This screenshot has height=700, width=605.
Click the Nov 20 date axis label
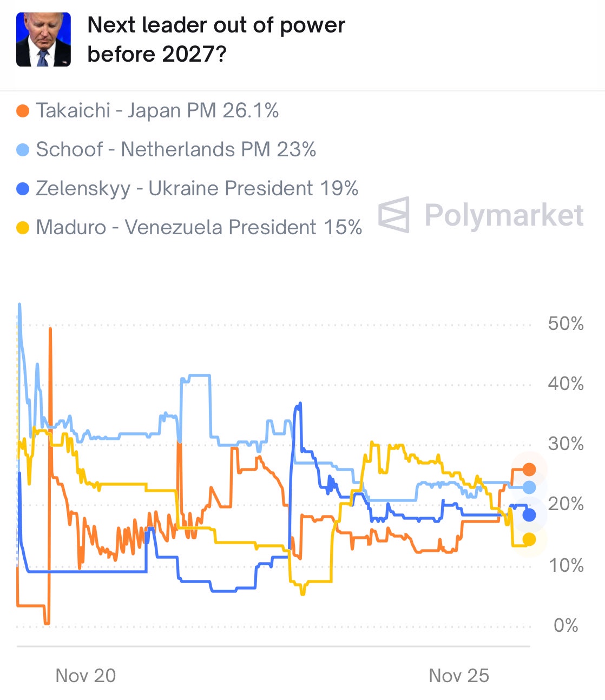pyautogui.click(x=86, y=676)
